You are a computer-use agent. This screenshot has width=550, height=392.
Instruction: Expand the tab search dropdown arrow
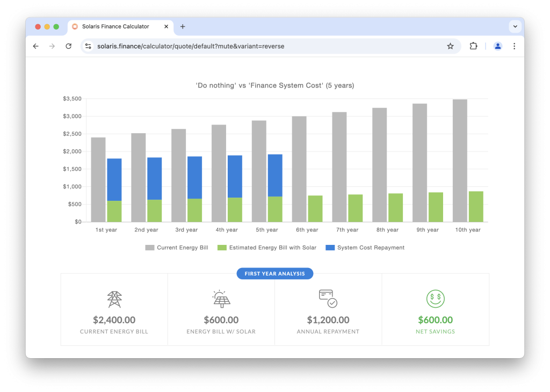[515, 26]
